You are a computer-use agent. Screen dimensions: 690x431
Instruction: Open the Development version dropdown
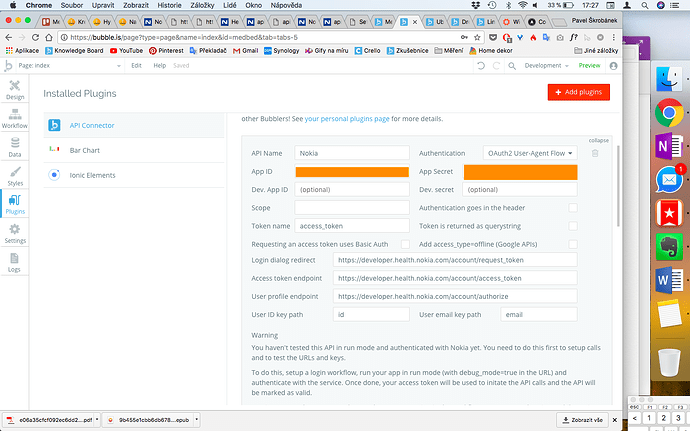point(546,66)
